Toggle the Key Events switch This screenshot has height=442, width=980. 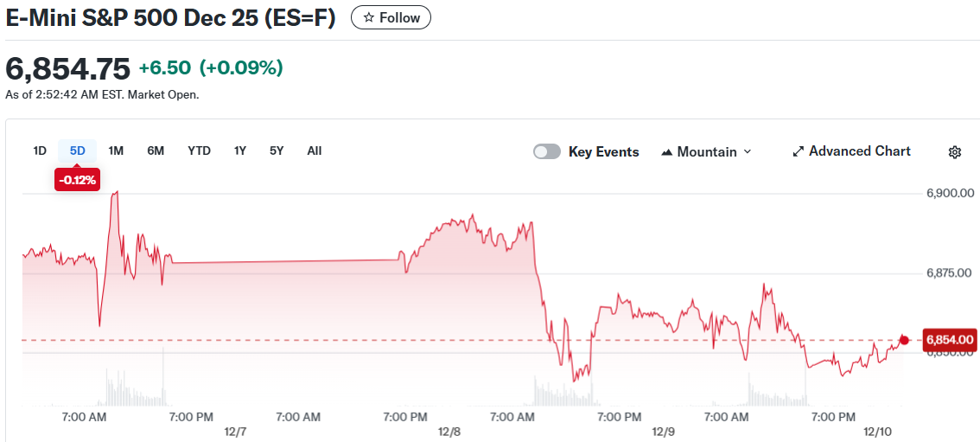pyautogui.click(x=547, y=152)
